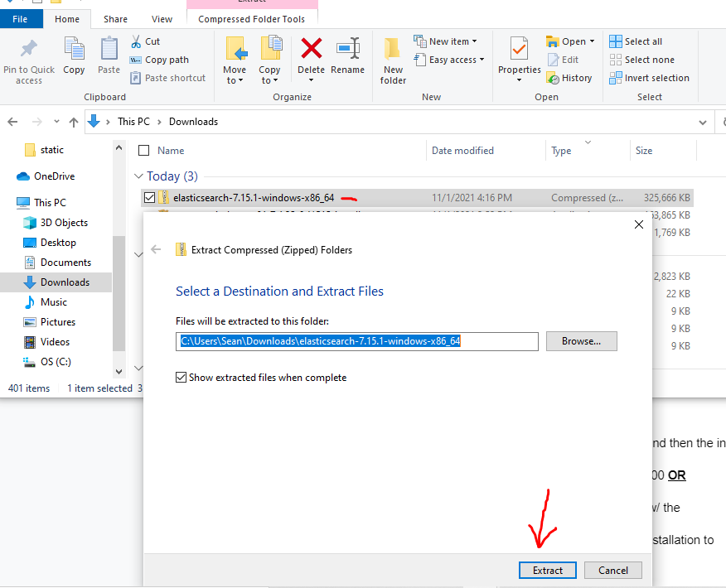Viewport: 726px width, 588px height.
Task: Open OS (C:) drive in navigation pane
Action: (x=47, y=362)
